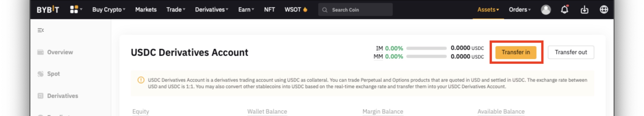Click the download app icon
644x116 pixels.
[584, 10]
